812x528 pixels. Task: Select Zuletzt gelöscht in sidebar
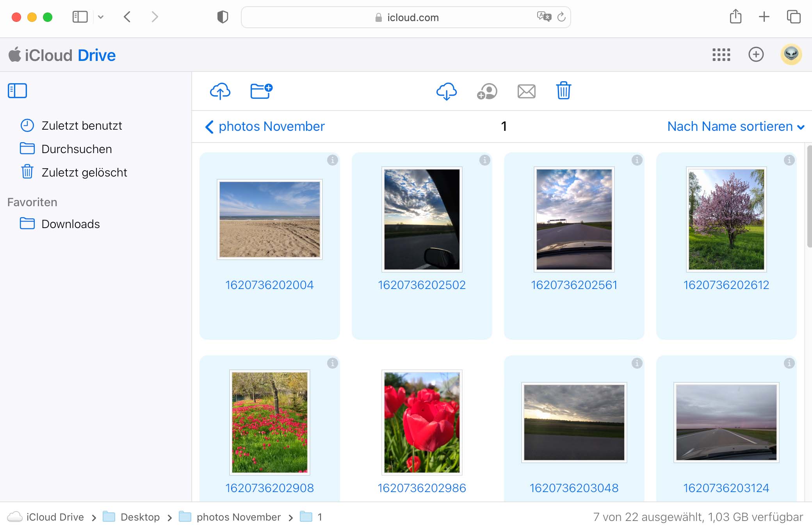pyautogui.click(x=84, y=173)
